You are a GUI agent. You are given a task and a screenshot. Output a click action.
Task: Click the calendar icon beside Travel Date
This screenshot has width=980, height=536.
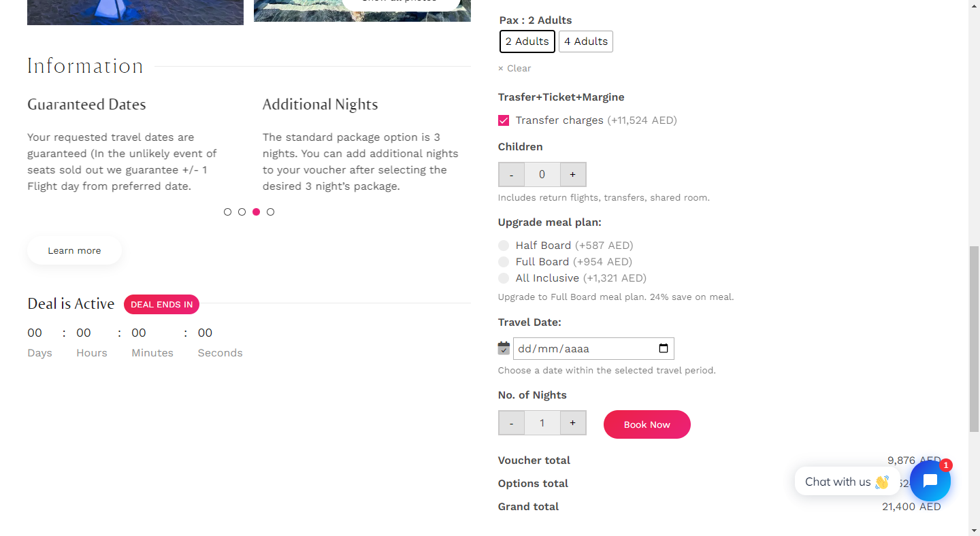click(504, 348)
